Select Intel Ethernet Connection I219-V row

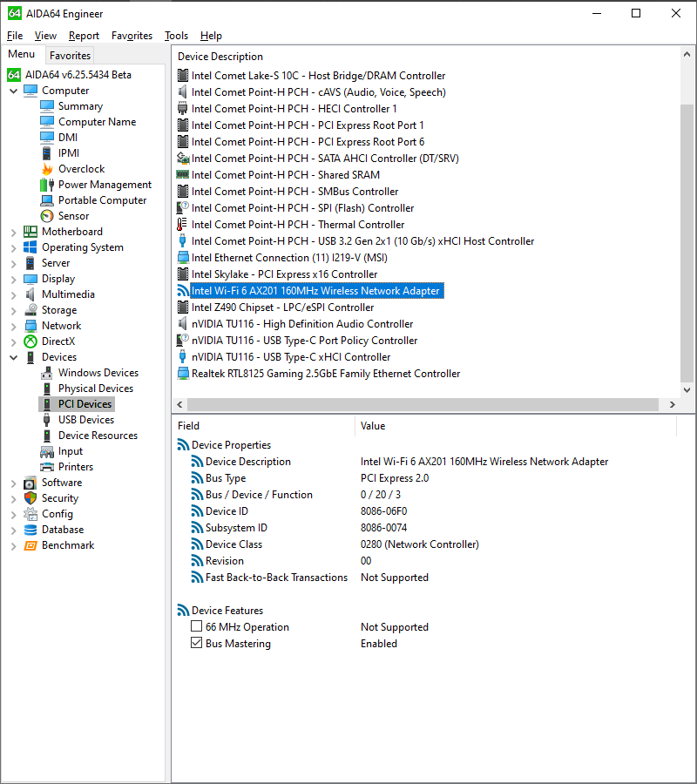pyautogui.click(x=289, y=258)
